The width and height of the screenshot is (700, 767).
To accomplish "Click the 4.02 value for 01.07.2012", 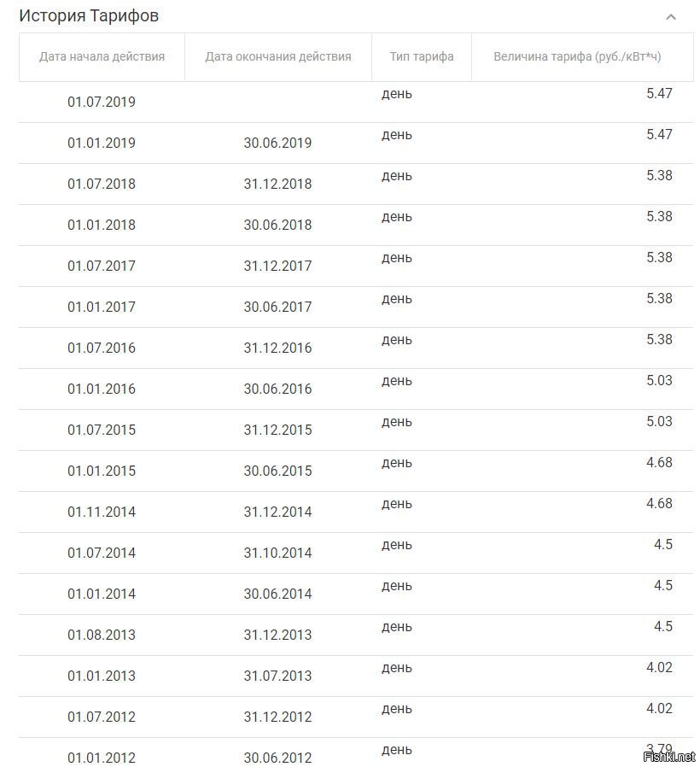I will 659,708.
